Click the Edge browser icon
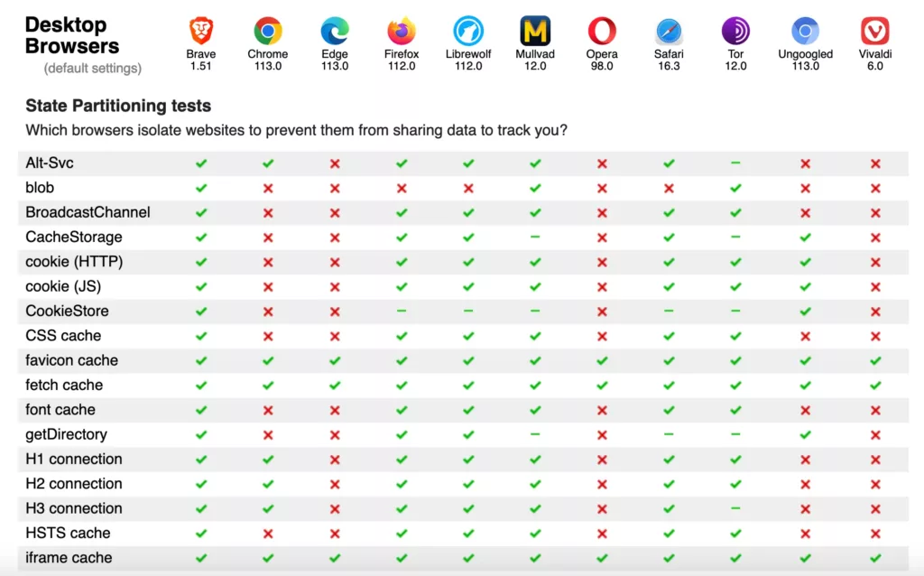 coord(335,32)
